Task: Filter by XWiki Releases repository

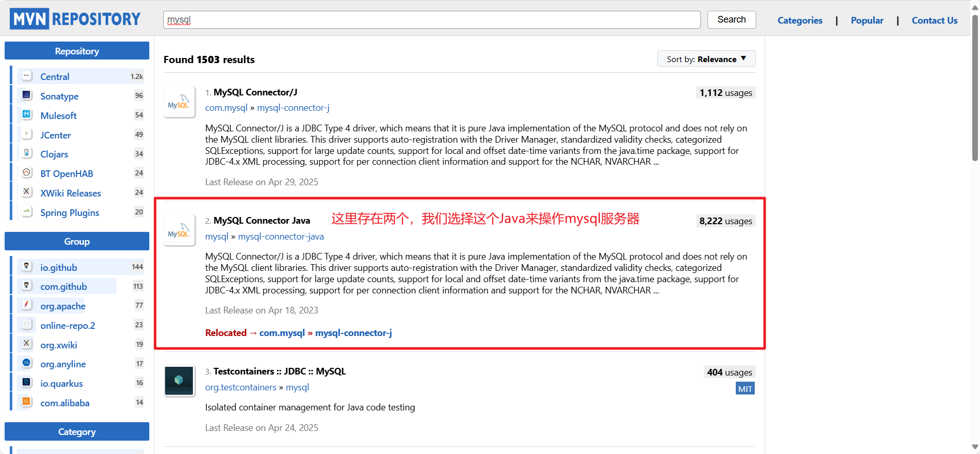Action: coord(71,193)
